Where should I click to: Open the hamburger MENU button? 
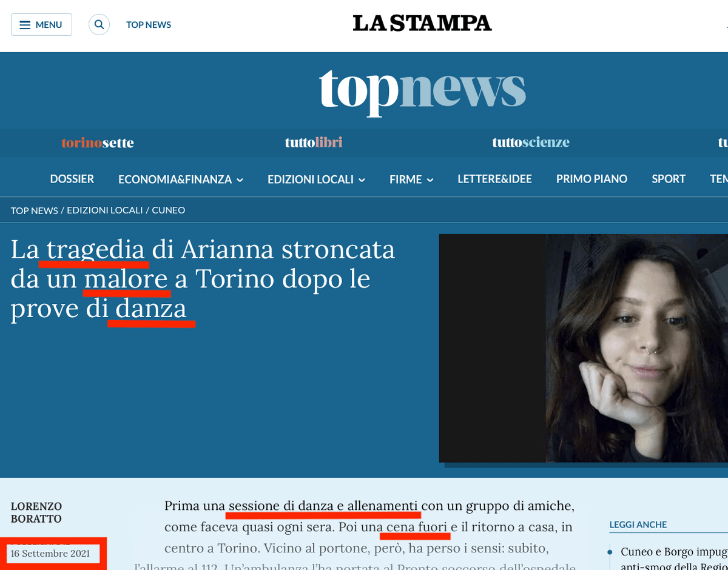click(x=41, y=25)
